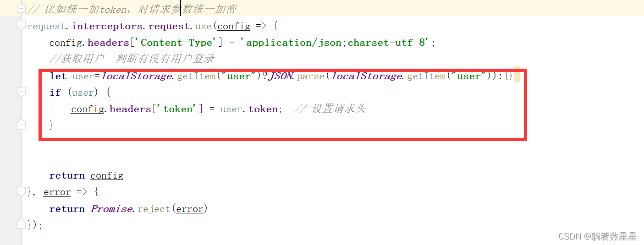Click the 'Promise' identifier
Viewport: 644px width, 245px height.
[112, 209]
